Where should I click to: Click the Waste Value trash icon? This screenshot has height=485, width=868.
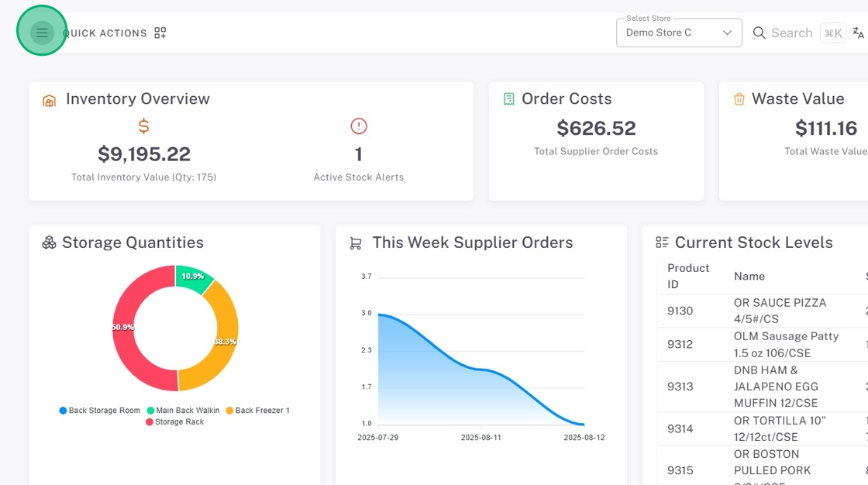739,99
